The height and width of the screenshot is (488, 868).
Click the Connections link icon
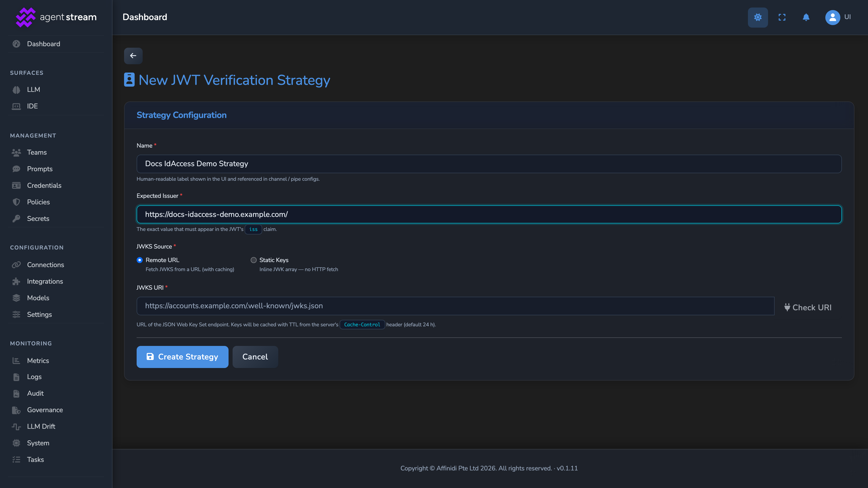[x=16, y=265]
